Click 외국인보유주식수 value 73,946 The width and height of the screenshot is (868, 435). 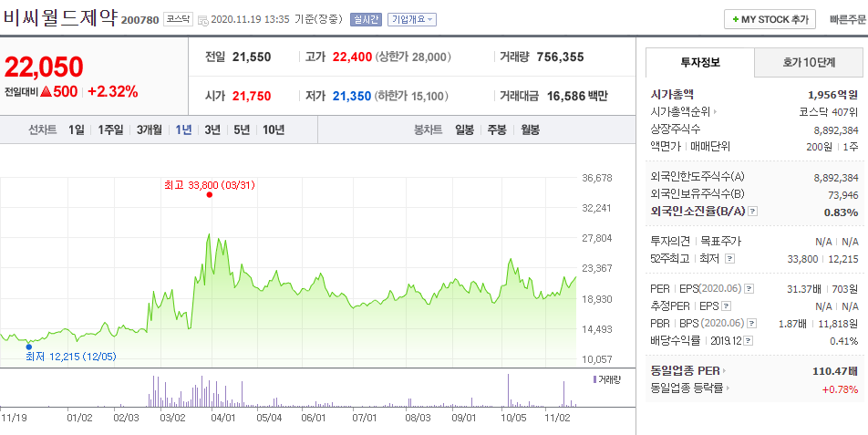tap(843, 195)
